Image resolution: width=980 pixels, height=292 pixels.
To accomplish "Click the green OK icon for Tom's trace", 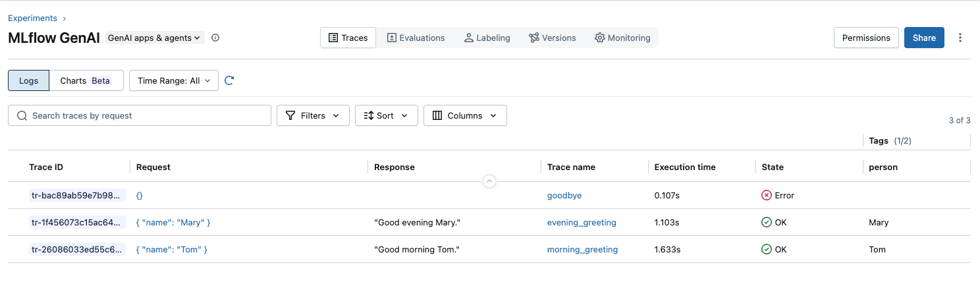I will (766, 250).
